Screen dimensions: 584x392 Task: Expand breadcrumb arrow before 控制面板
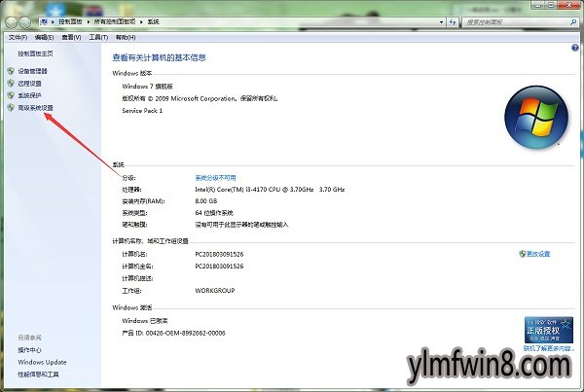(53, 22)
